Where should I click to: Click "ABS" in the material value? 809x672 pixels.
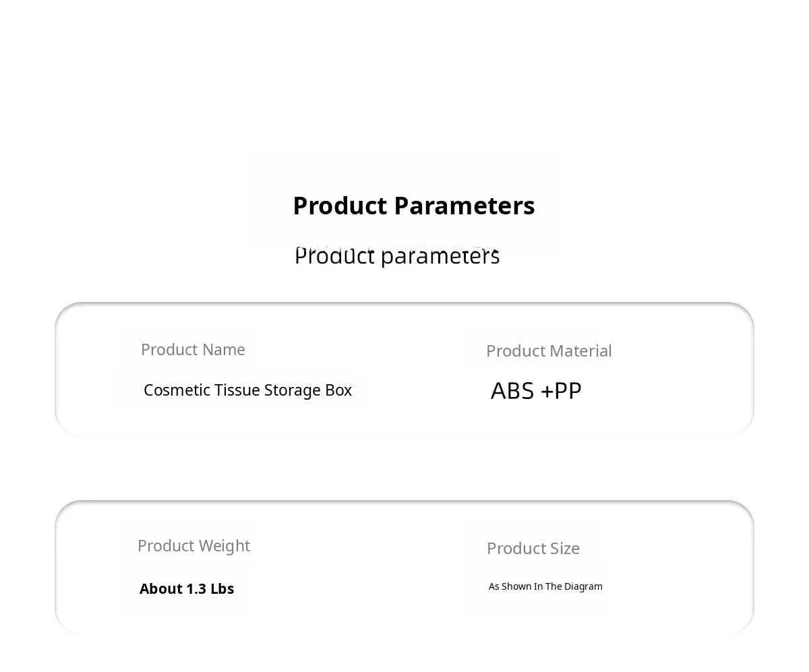coord(512,391)
